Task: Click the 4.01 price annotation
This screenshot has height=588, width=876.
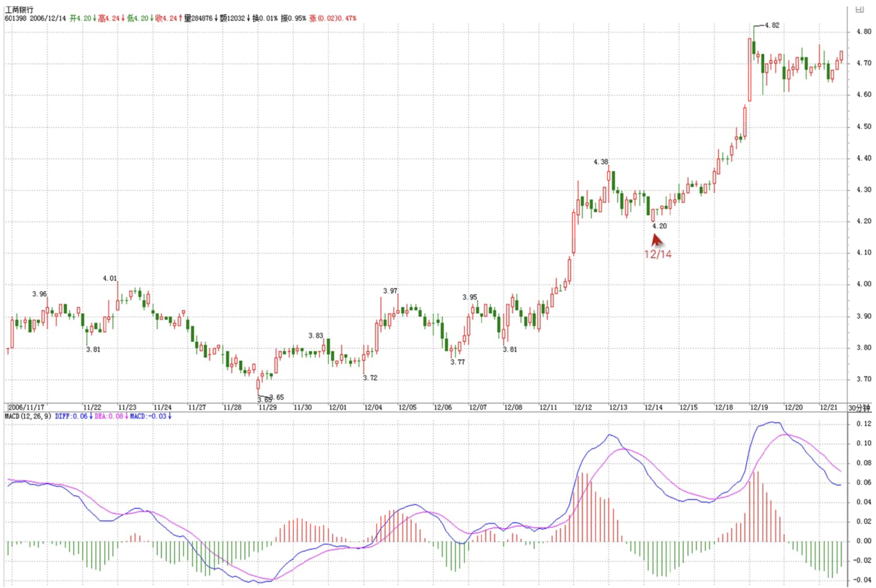Action: 109,278
